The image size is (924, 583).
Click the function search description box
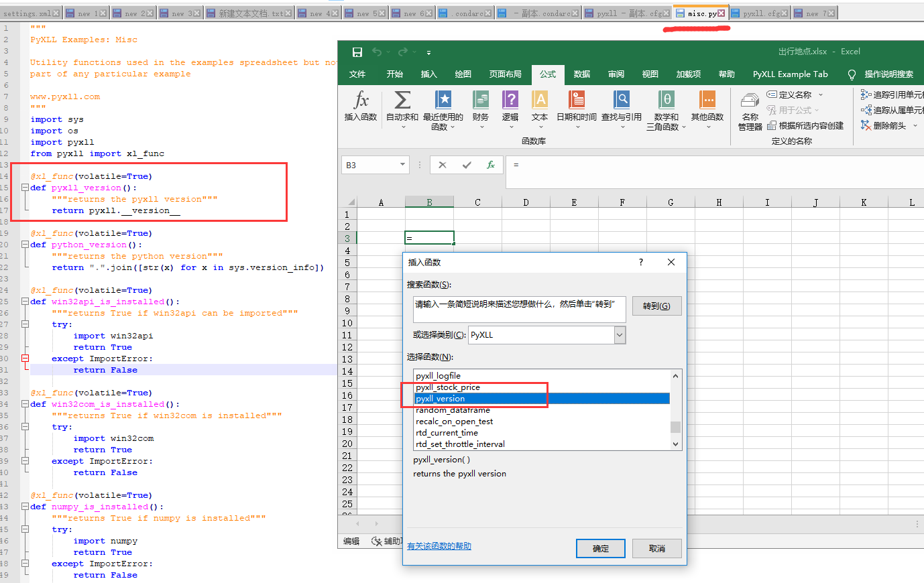(520, 309)
